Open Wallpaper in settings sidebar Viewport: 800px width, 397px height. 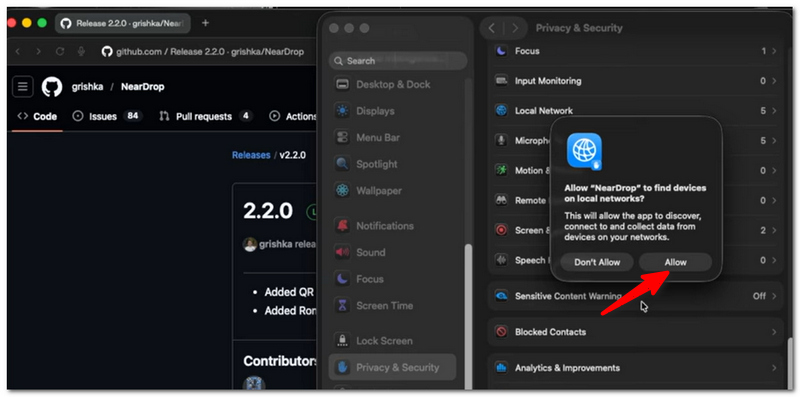click(392, 190)
